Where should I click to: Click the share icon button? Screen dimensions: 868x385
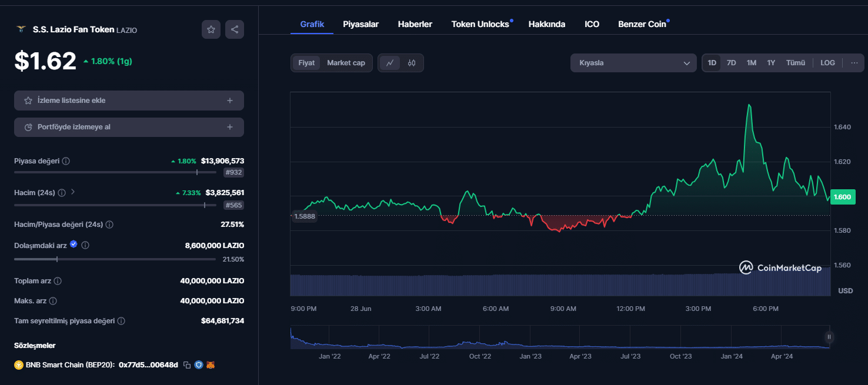click(235, 29)
